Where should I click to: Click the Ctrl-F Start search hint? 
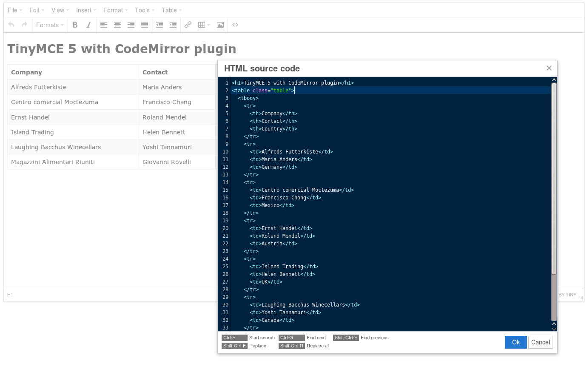248,338
